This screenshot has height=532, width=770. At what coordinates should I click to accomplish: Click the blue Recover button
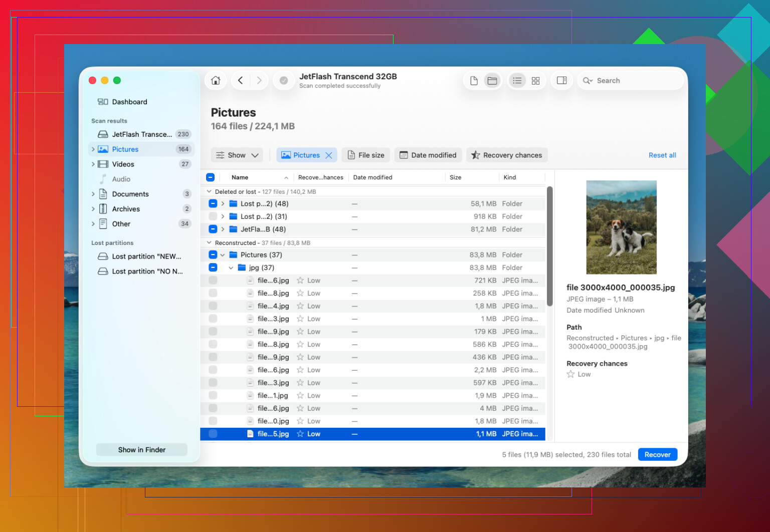(657, 455)
